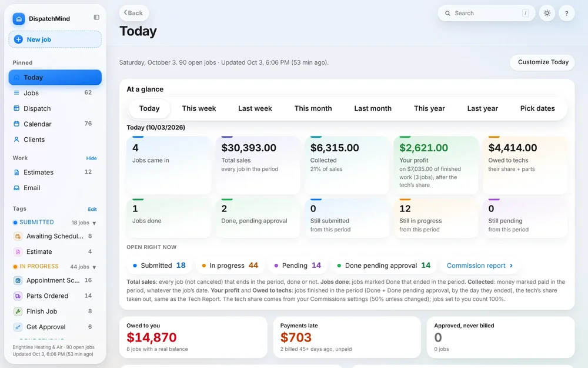Switch to This year tab
This screenshot has height=368, width=588.
coord(429,108)
